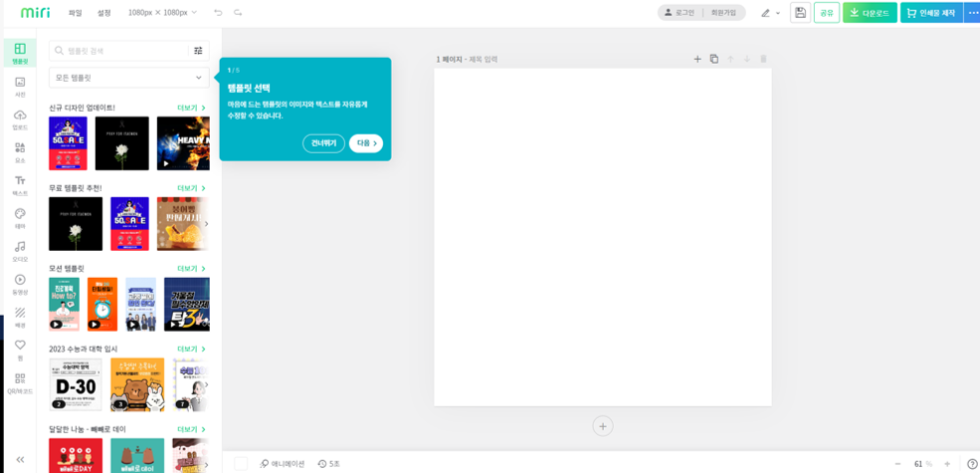Skip the tutorial with 건너뛰기

click(323, 143)
